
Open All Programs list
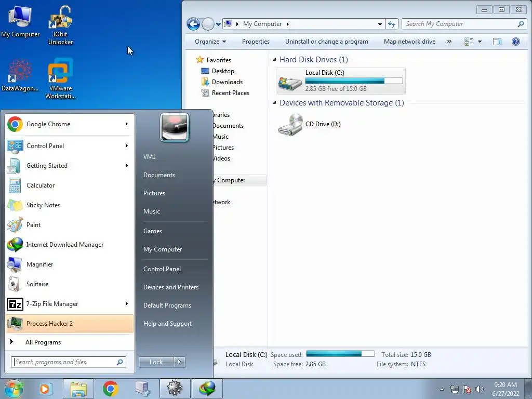[x=70, y=342]
